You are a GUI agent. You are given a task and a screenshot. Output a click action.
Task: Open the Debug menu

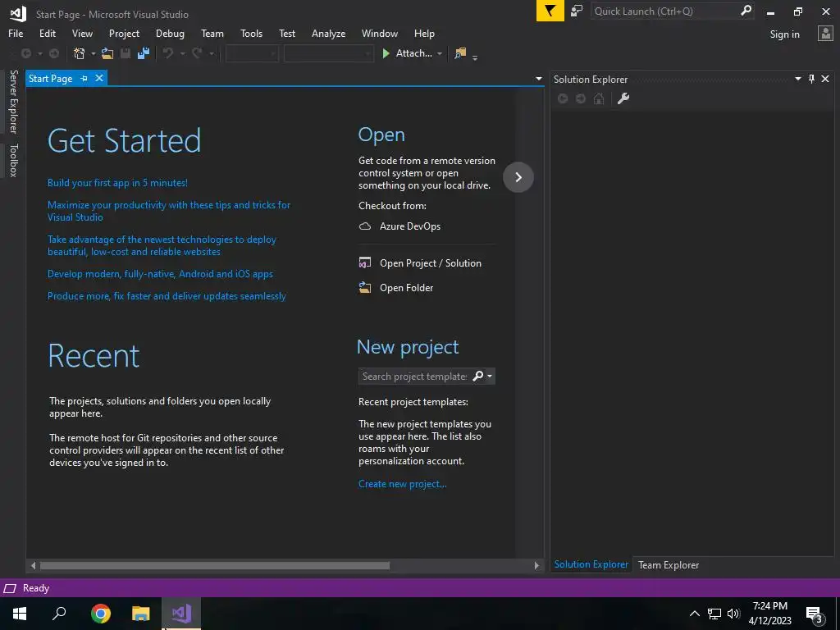[x=170, y=33]
